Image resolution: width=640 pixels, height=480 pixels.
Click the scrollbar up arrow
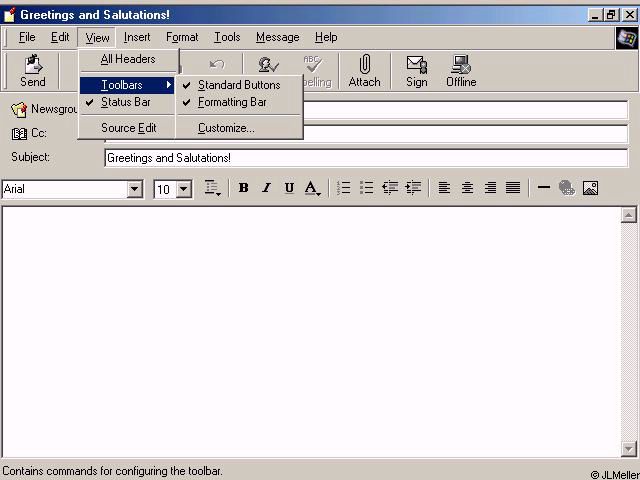pyautogui.click(x=629, y=215)
